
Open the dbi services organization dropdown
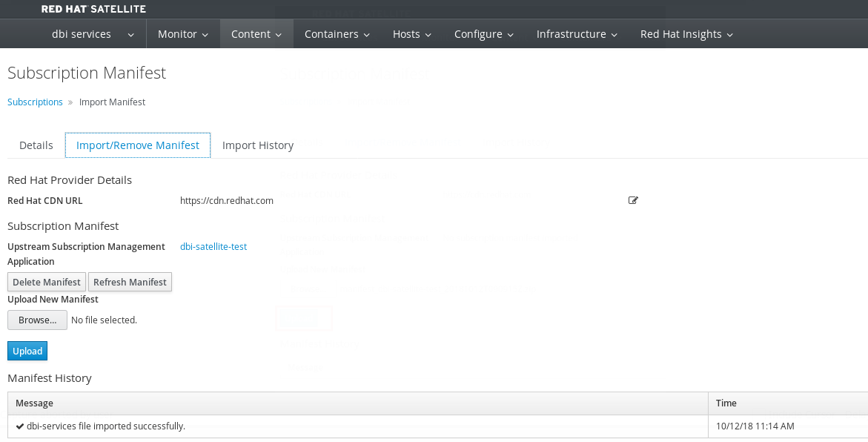coord(93,34)
